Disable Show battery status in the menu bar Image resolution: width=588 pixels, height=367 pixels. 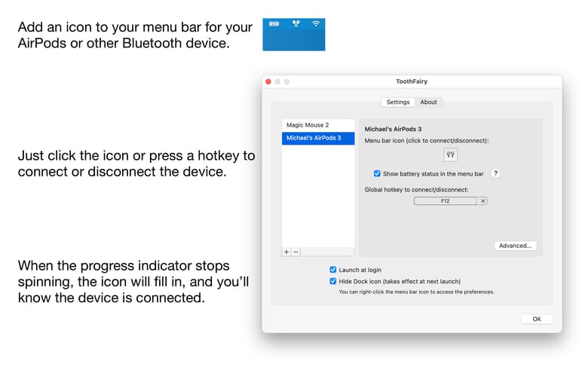tap(378, 173)
